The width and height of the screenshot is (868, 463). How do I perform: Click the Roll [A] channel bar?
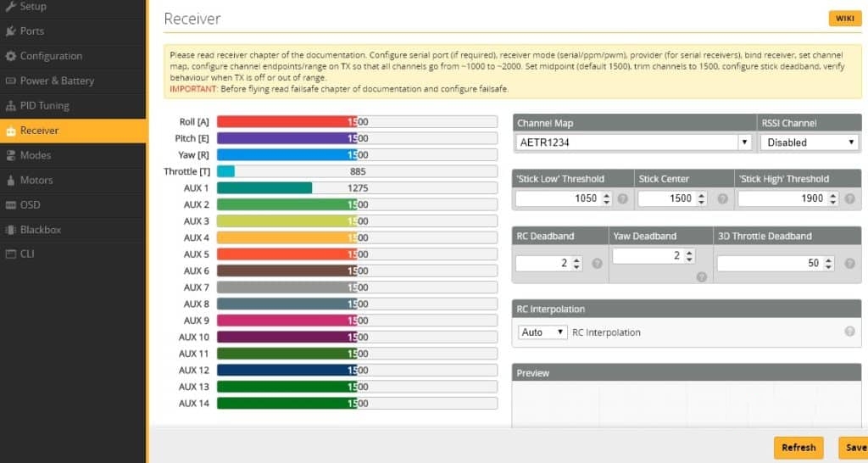357,122
